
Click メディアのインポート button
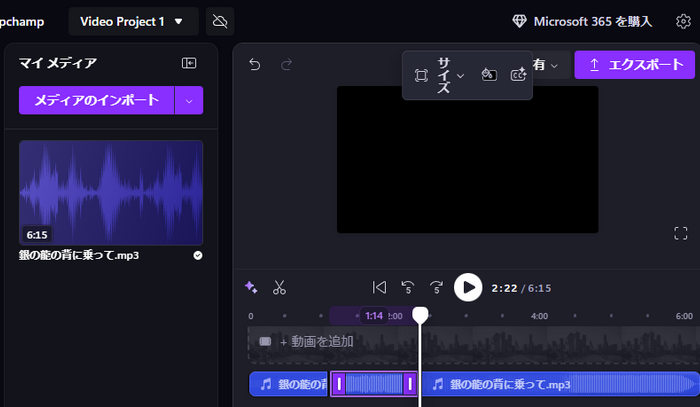tap(96, 100)
